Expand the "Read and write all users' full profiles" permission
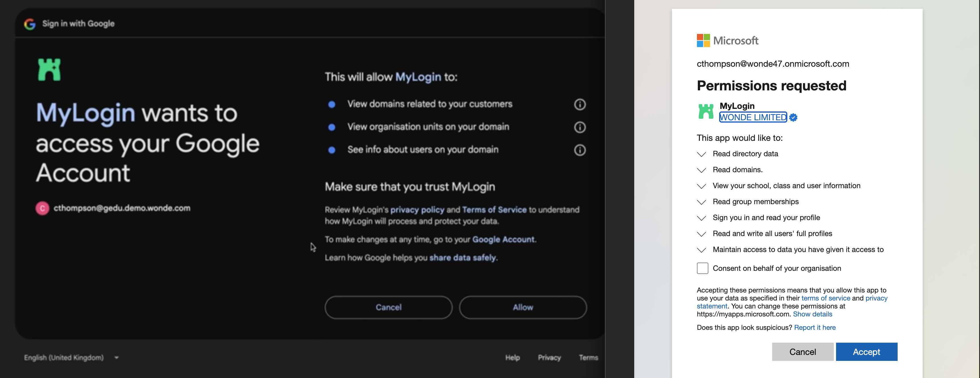Viewport: 980px width, 378px height. tap(701, 234)
